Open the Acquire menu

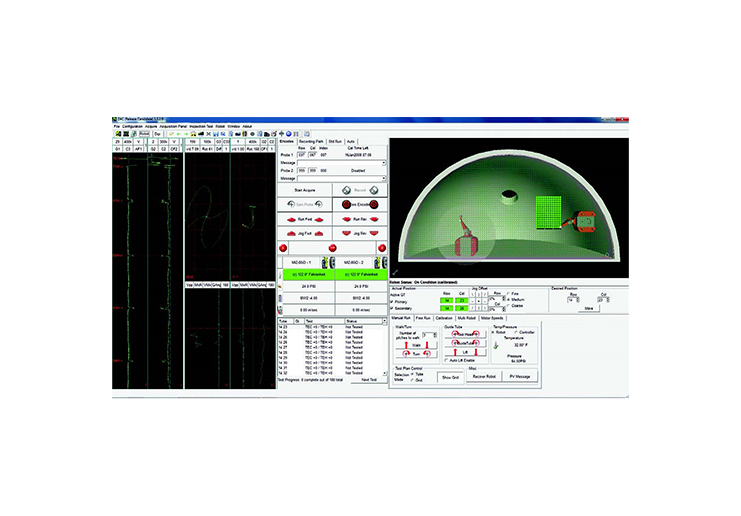151,126
